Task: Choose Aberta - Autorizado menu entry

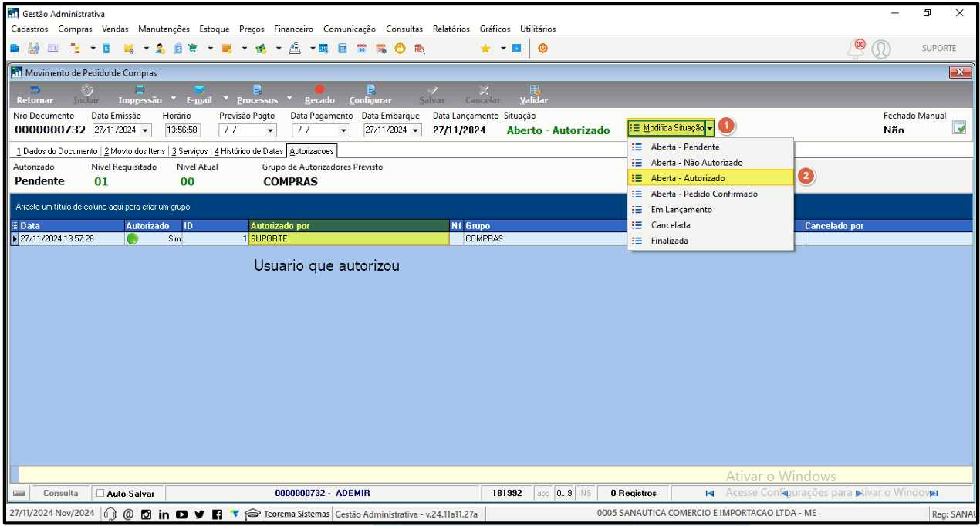Action: 711,178
